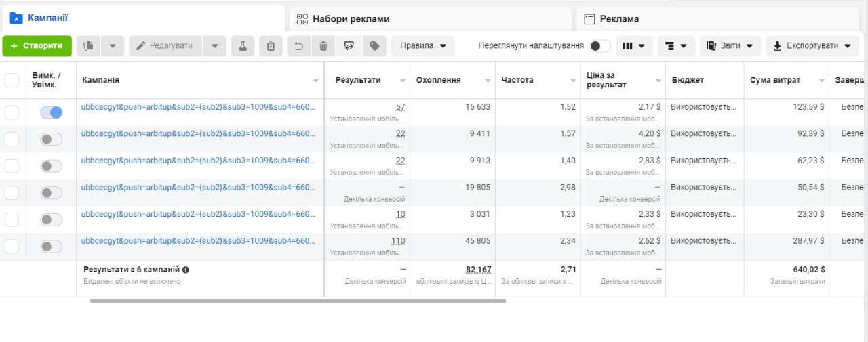Click the horizontal scrollbar below the table
868x342 pixels.
pos(298,300)
